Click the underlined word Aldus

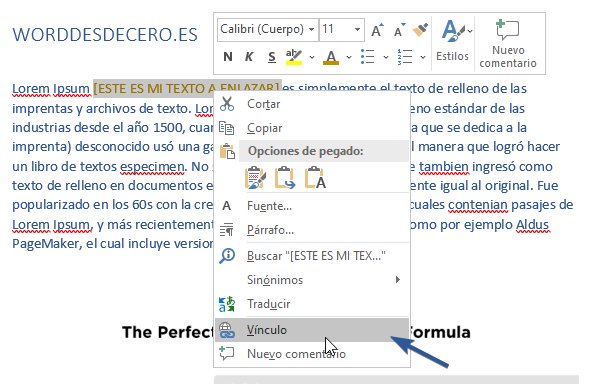(x=532, y=224)
